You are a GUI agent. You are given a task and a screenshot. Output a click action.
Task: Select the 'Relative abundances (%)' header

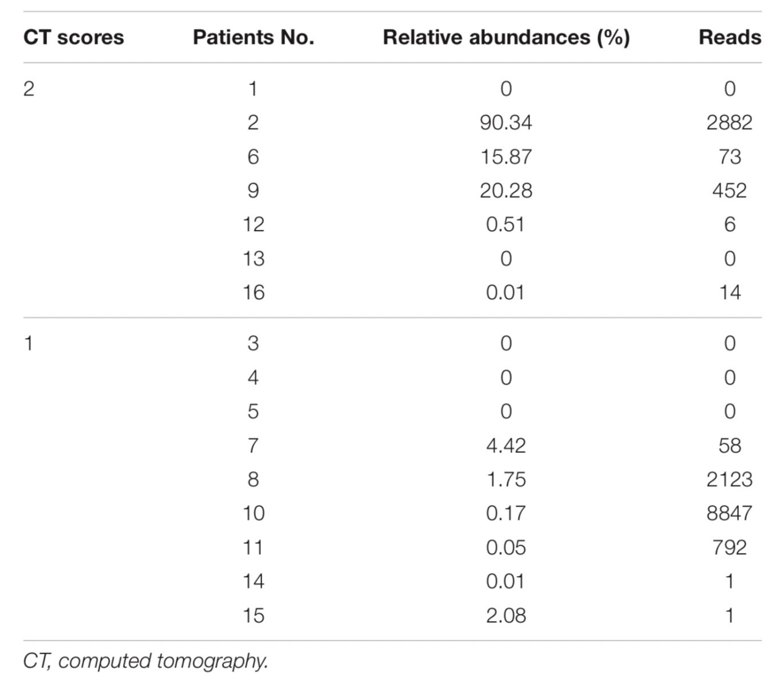pos(506,38)
